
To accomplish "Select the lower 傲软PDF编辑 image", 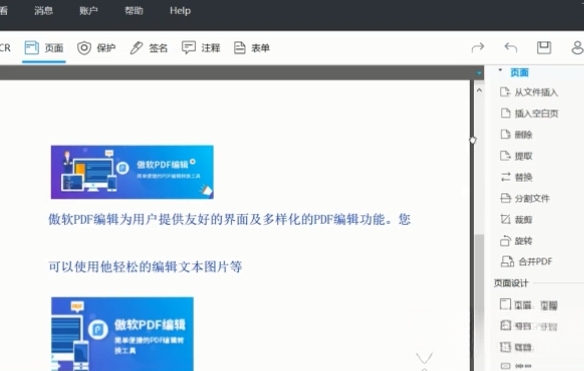I will coord(122,334).
